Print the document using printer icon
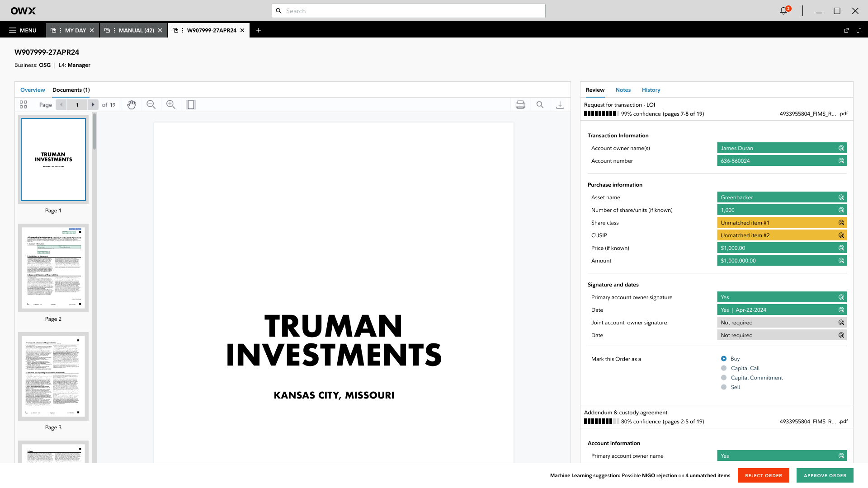 tap(520, 105)
